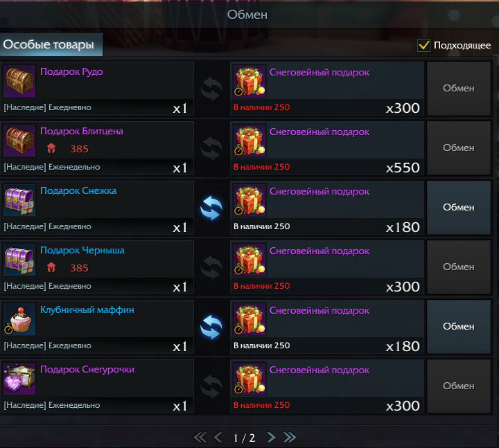Screen dimensions: 499x448
Task: Select the Клубничный маффин cupcake icon
Action: point(19,319)
